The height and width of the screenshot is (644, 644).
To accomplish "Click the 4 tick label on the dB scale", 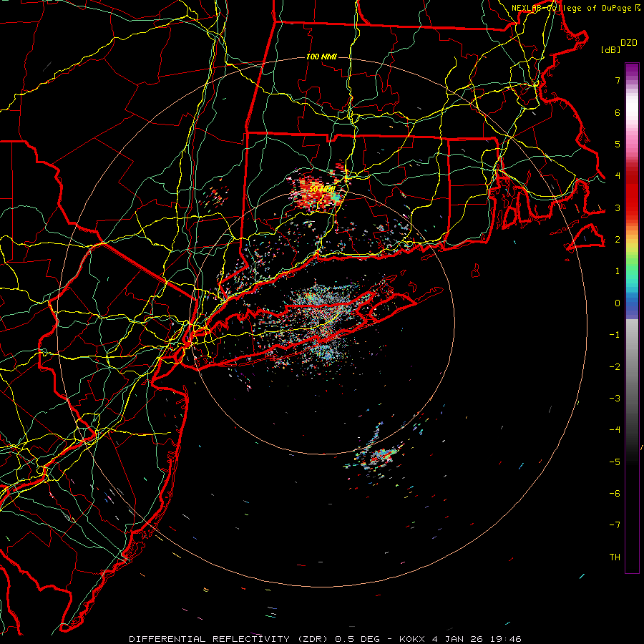I will [618, 176].
